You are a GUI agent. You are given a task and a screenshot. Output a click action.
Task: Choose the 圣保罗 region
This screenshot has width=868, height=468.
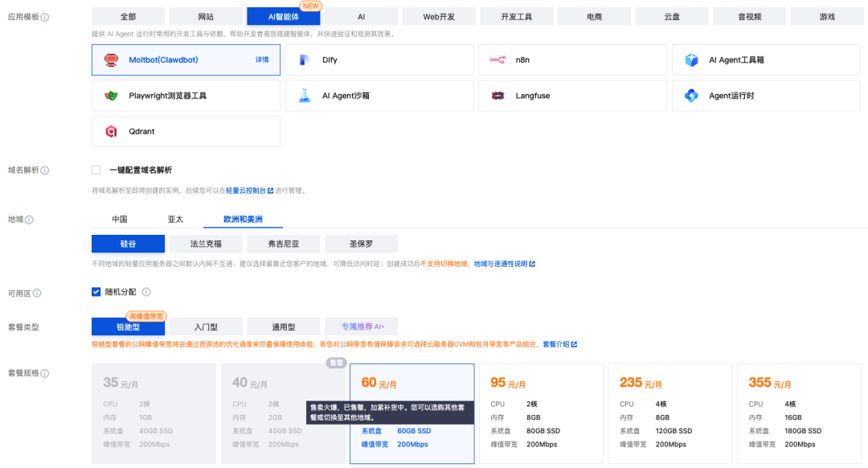tap(361, 244)
